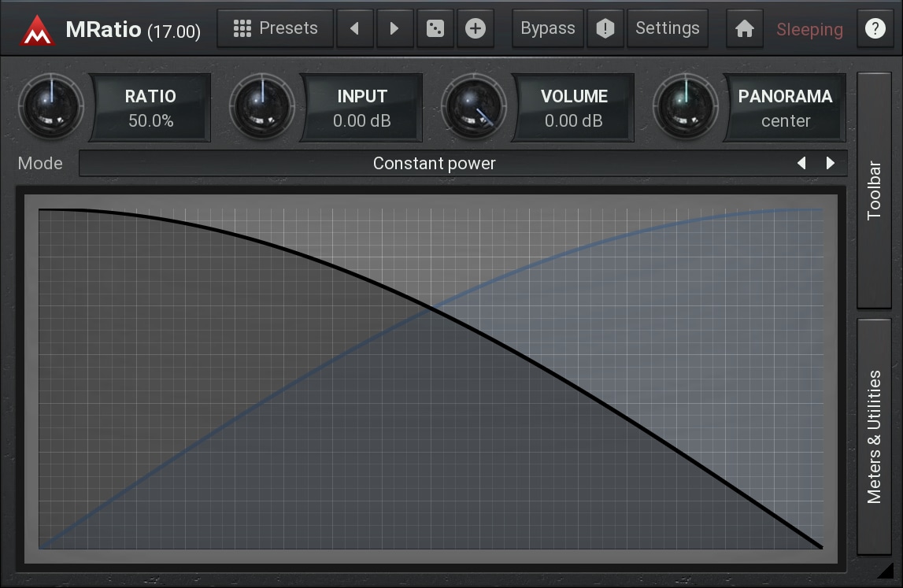Load next preset with right arrow
This screenshot has width=903, height=588.
click(394, 29)
